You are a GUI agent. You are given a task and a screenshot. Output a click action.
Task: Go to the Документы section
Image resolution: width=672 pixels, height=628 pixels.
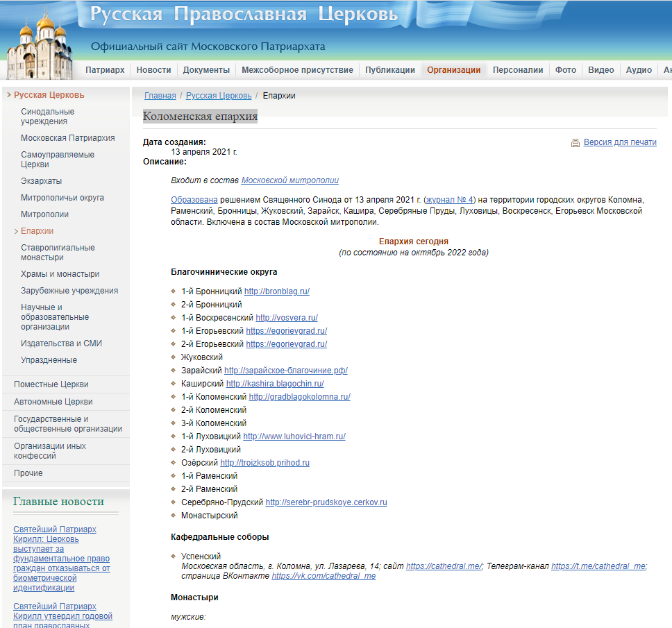click(x=206, y=70)
